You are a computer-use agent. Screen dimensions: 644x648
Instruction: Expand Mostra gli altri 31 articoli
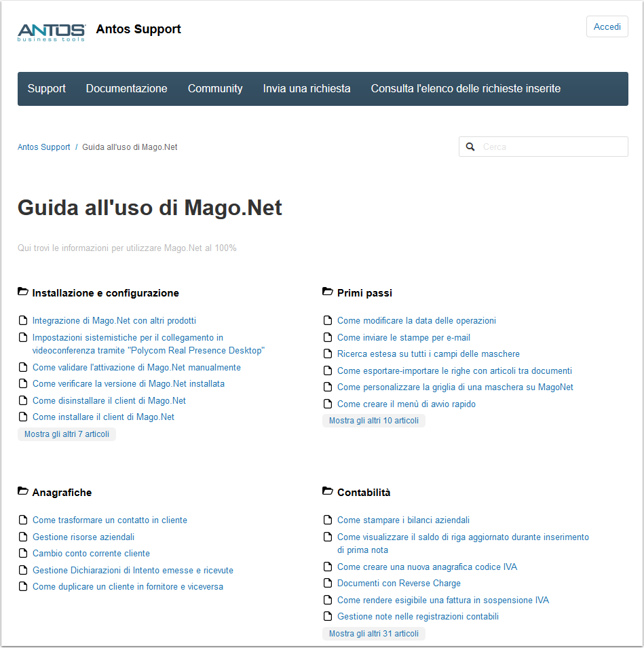click(x=374, y=634)
